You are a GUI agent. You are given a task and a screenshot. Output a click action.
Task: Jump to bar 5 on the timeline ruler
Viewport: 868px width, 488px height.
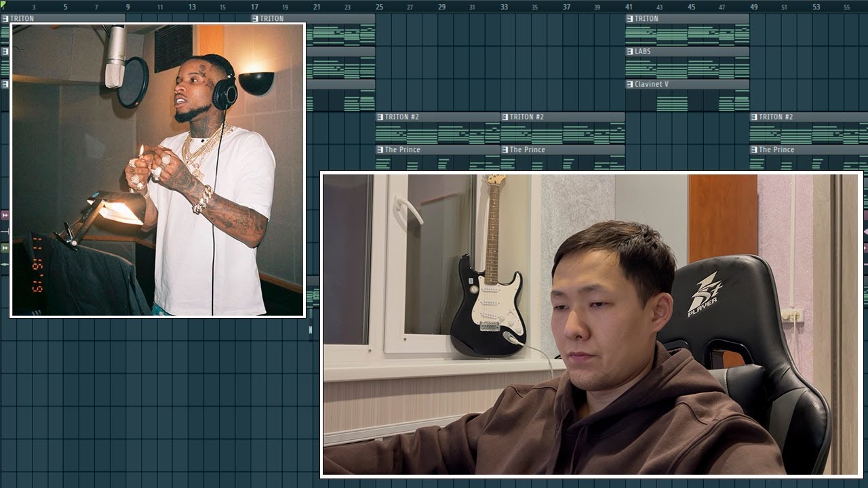click(x=65, y=7)
